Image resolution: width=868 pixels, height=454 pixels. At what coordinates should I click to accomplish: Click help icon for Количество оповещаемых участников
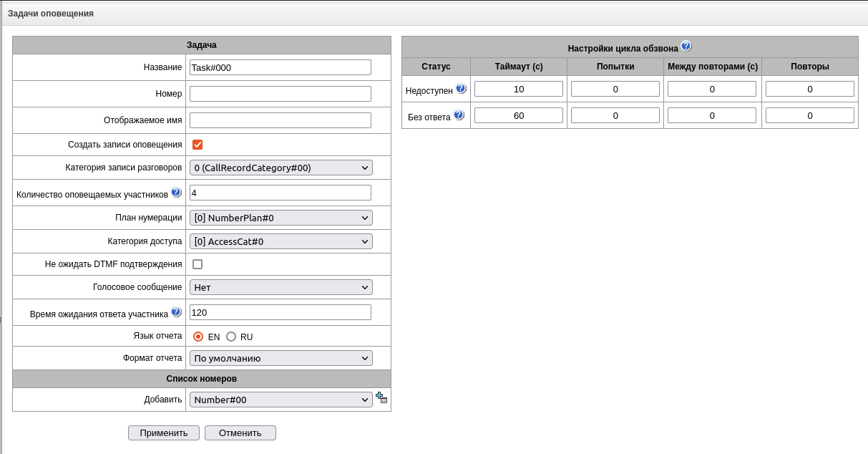[176, 193]
